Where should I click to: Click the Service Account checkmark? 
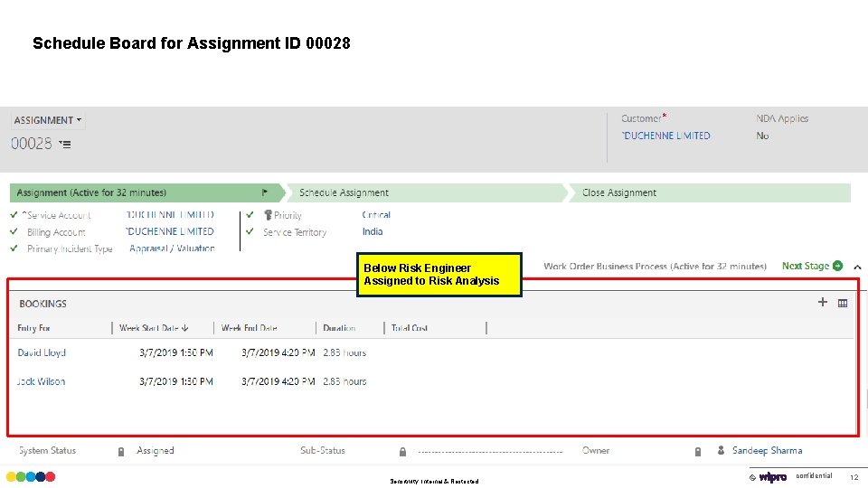click(x=14, y=214)
